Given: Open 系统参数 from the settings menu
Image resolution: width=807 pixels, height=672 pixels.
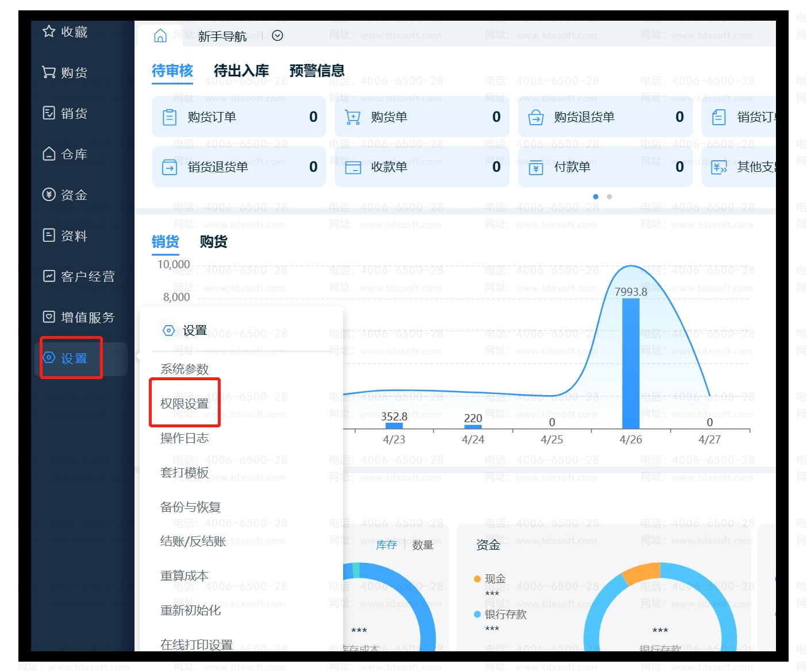Looking at the screenshot, I should [x=185, y=369].
